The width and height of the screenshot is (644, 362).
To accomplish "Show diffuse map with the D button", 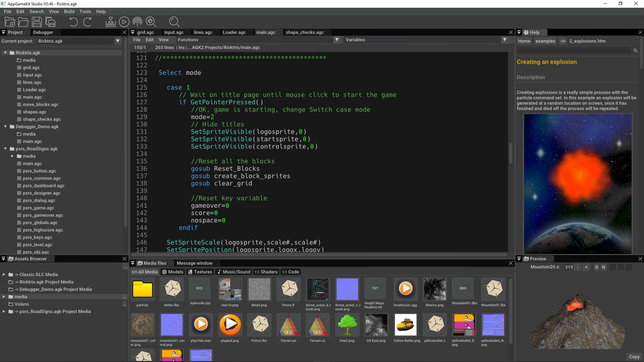I will [x=597, y=267].
